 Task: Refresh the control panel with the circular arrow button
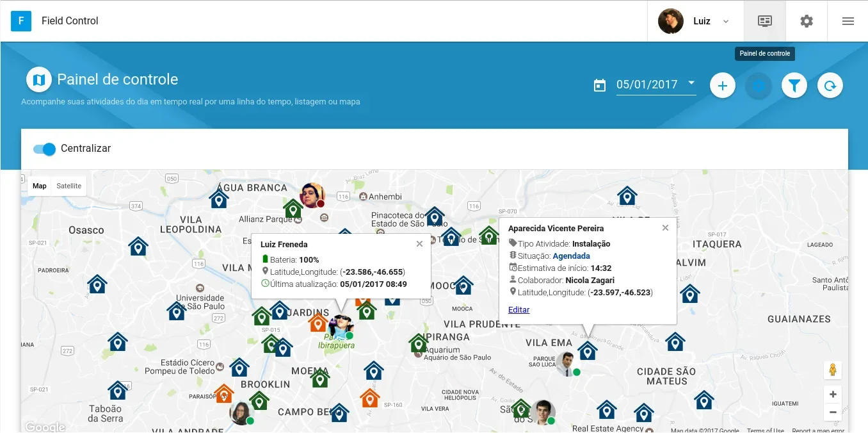(x=830, y=85)
